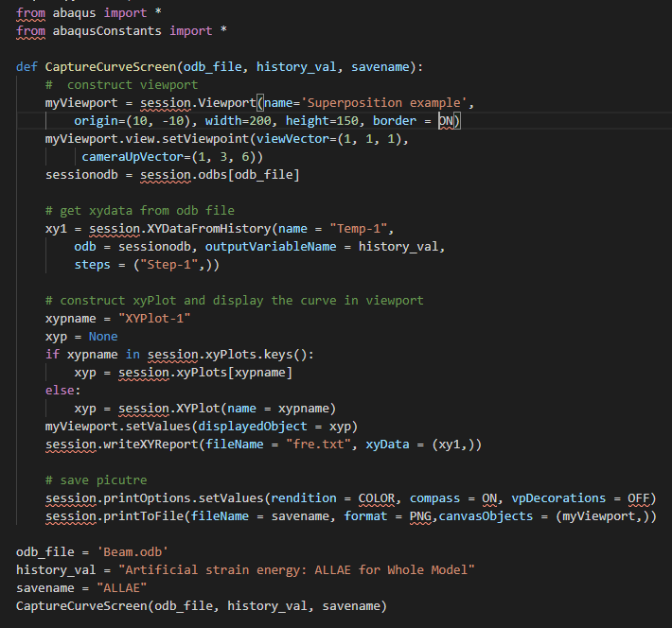Image resolution: width=672 pixels, height=628 pixels.
Task: Click the '# save picutre' comment
Action: pyautogui.click(x=96, y=480)
